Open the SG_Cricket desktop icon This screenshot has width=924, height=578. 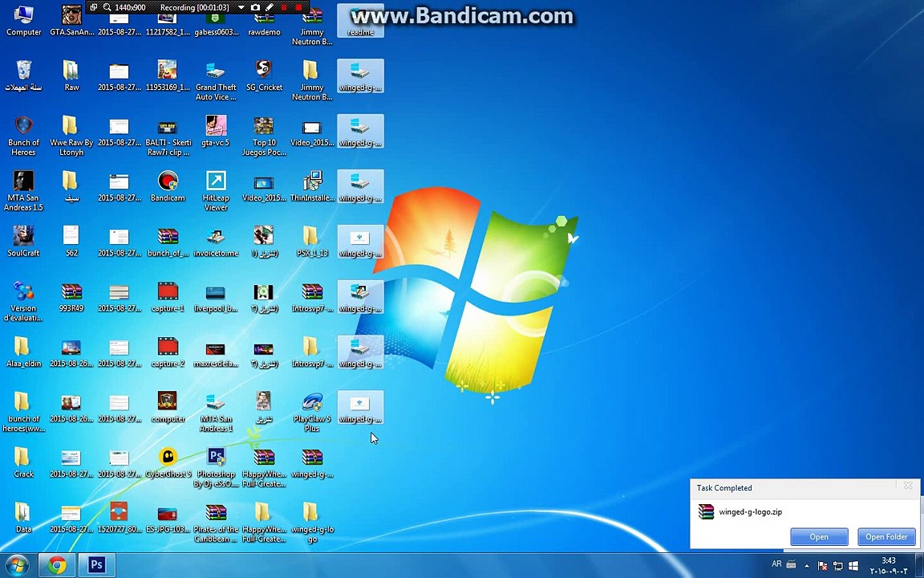point(264,76)
